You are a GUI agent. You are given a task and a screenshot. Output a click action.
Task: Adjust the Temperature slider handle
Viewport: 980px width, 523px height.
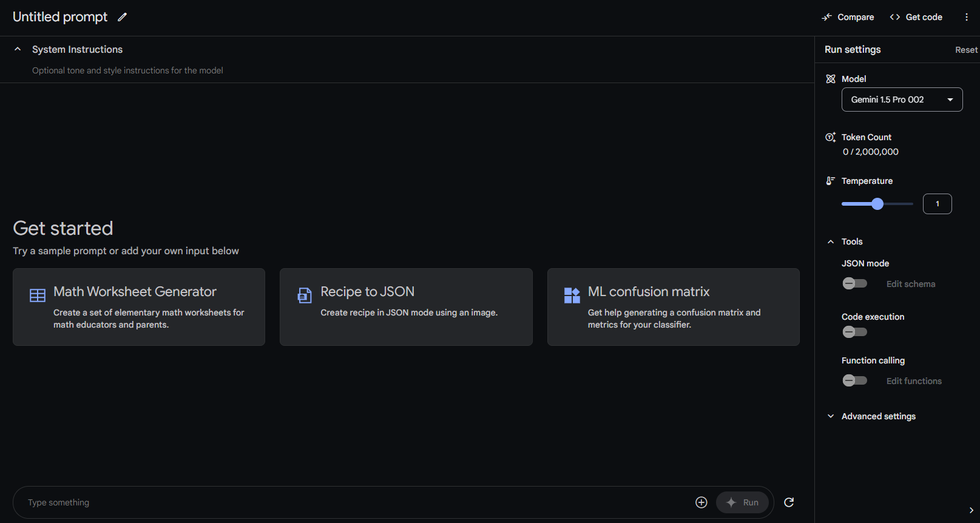(877, 204)
